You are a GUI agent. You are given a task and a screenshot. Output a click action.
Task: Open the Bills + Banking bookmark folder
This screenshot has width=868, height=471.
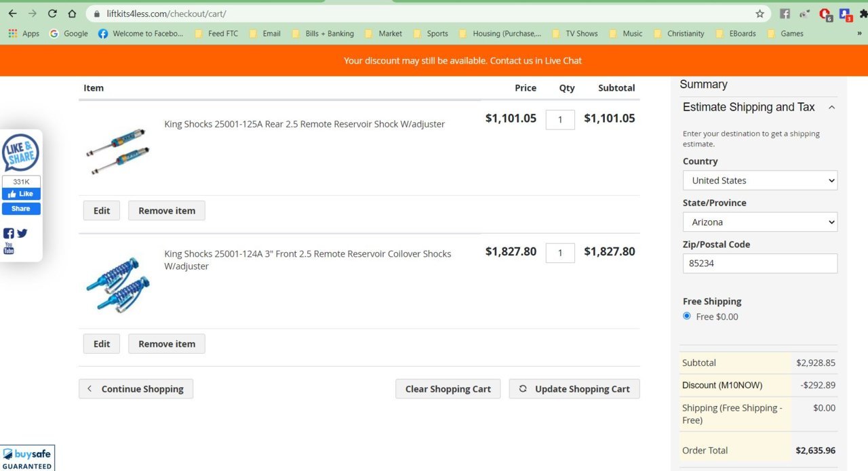pos(322,33)
